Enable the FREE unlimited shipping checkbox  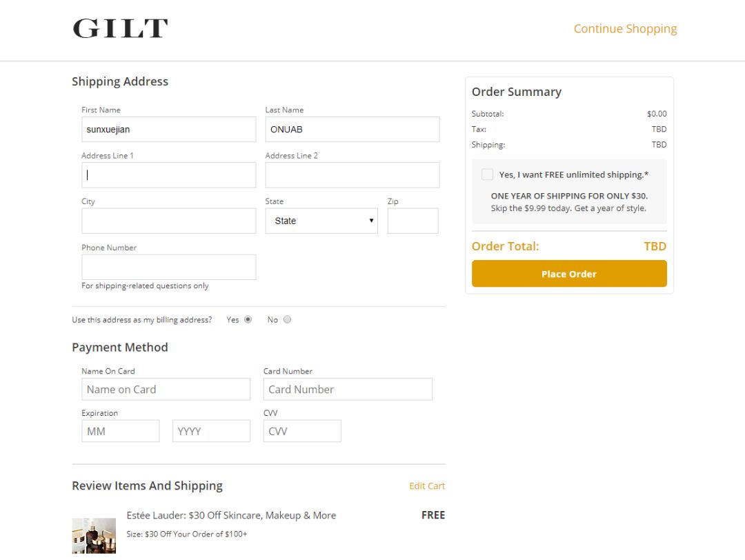tap(488, 174)
